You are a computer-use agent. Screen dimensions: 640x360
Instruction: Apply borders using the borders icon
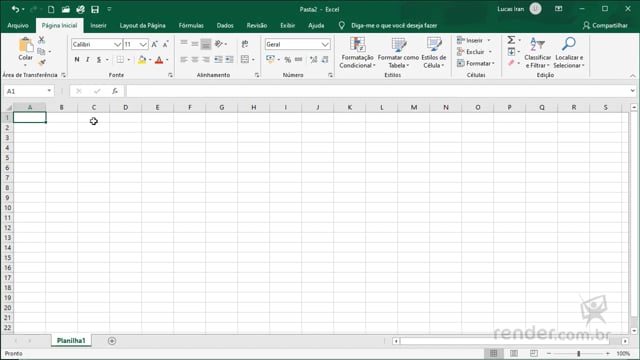[120, 60]
